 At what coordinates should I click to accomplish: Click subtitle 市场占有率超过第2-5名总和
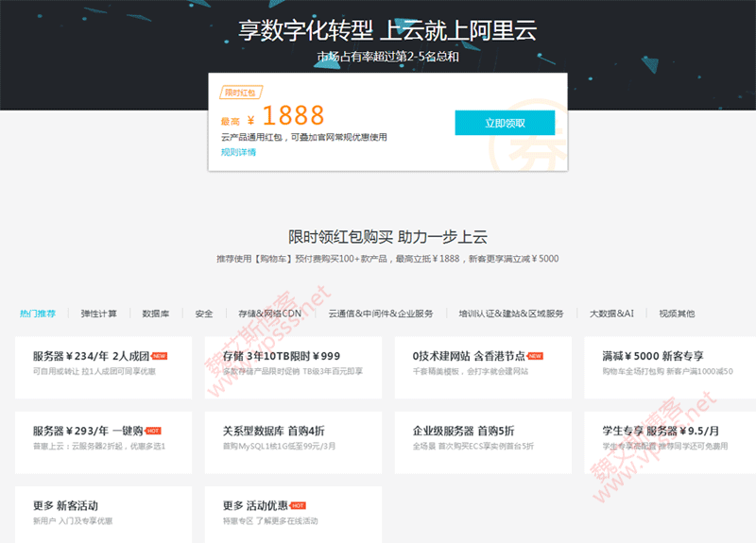387,57
